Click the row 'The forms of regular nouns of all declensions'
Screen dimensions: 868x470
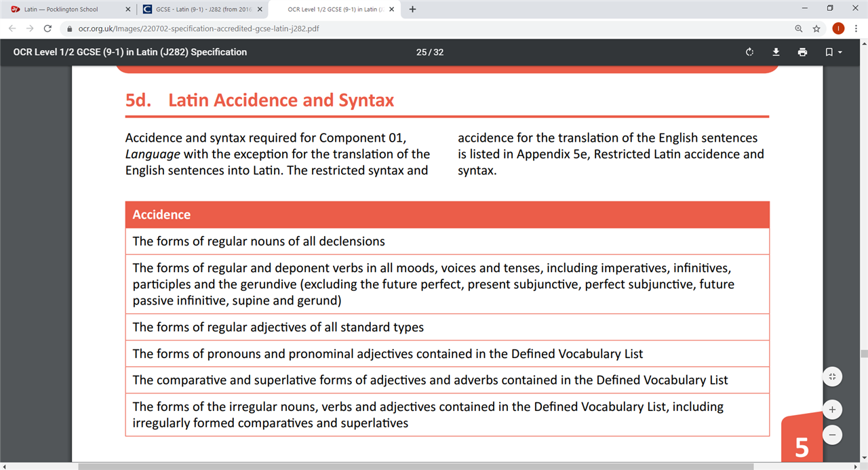448,241
